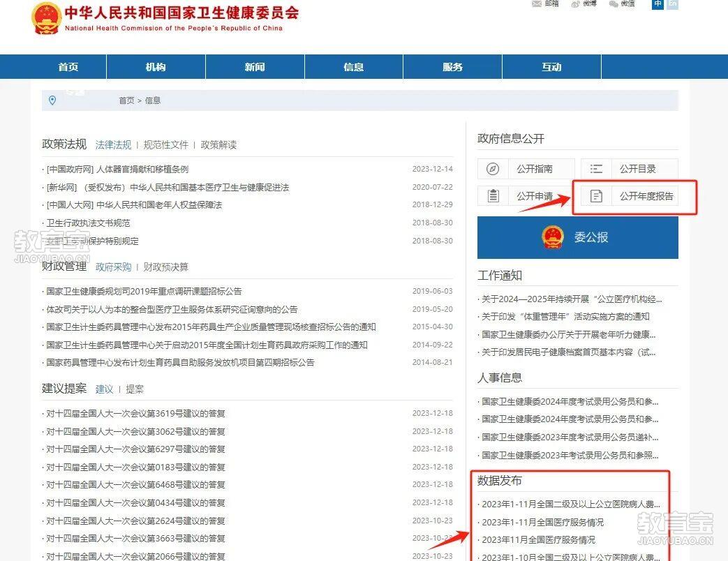Switch to the 法律法规 filter under 政策法规
This screenshot has height=561, width=728.
(113, 144)
